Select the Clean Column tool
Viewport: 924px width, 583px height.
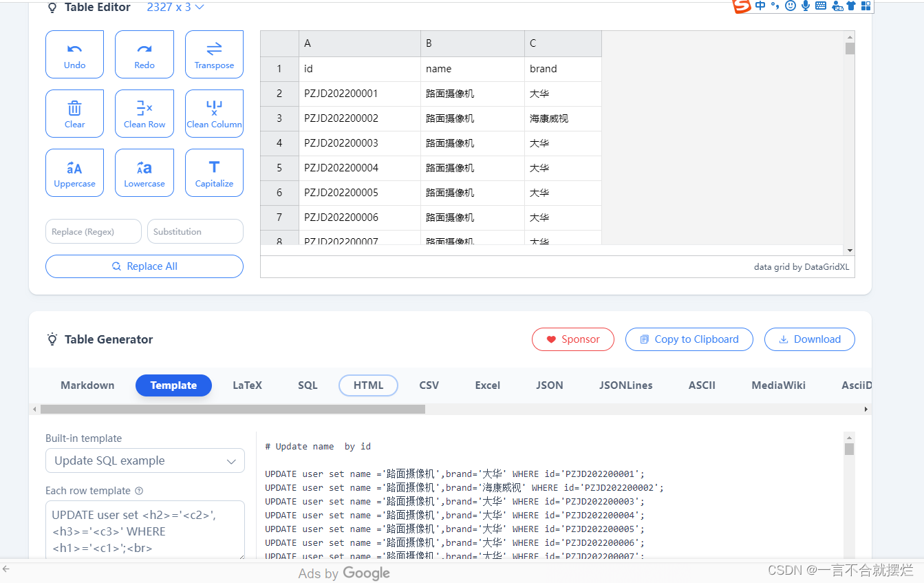coord(214,113)
